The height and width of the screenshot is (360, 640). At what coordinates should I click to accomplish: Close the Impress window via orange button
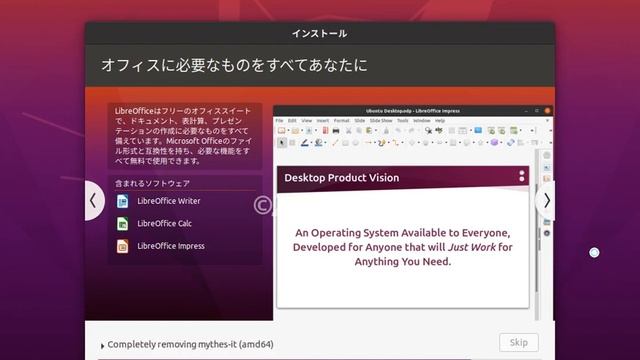[547, 111]
